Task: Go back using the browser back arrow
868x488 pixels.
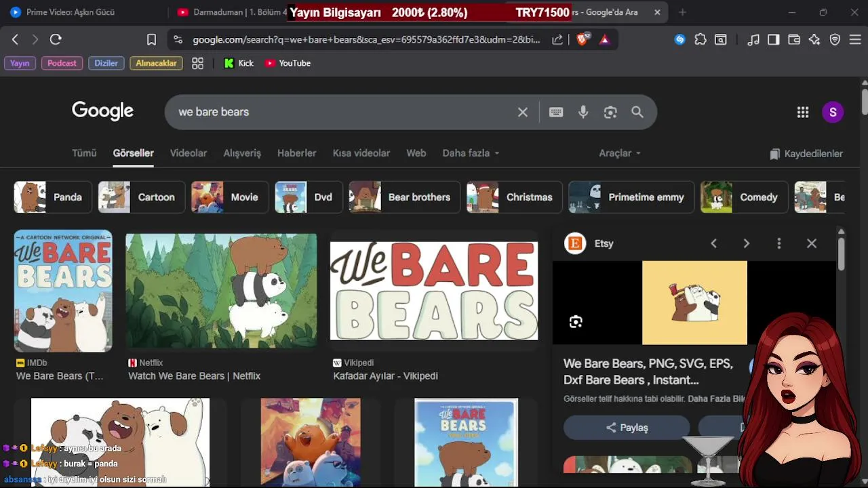Action: (x=15, y=40)
